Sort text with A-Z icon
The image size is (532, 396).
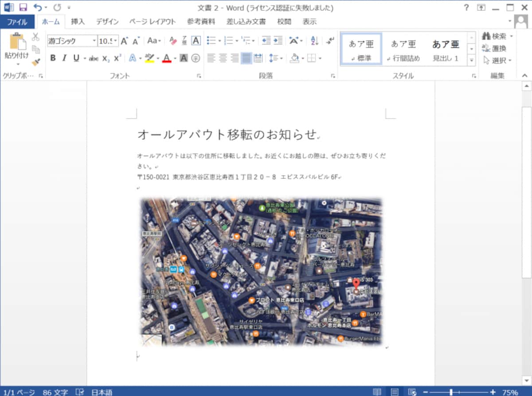[315, 41]
